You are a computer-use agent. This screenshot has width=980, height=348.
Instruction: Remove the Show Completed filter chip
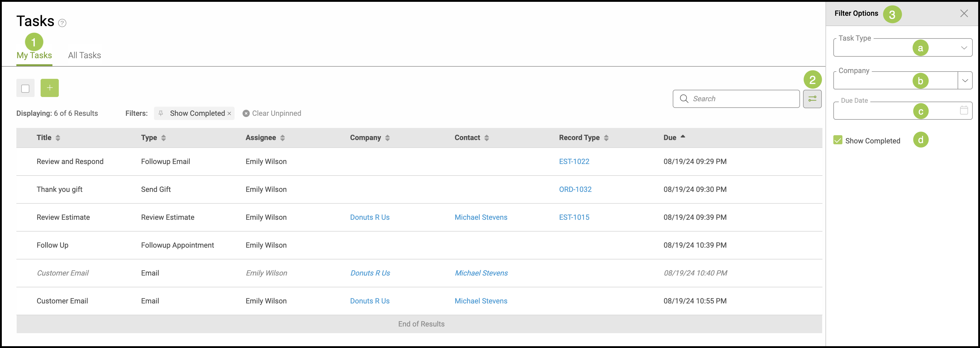tap(229, 113)
